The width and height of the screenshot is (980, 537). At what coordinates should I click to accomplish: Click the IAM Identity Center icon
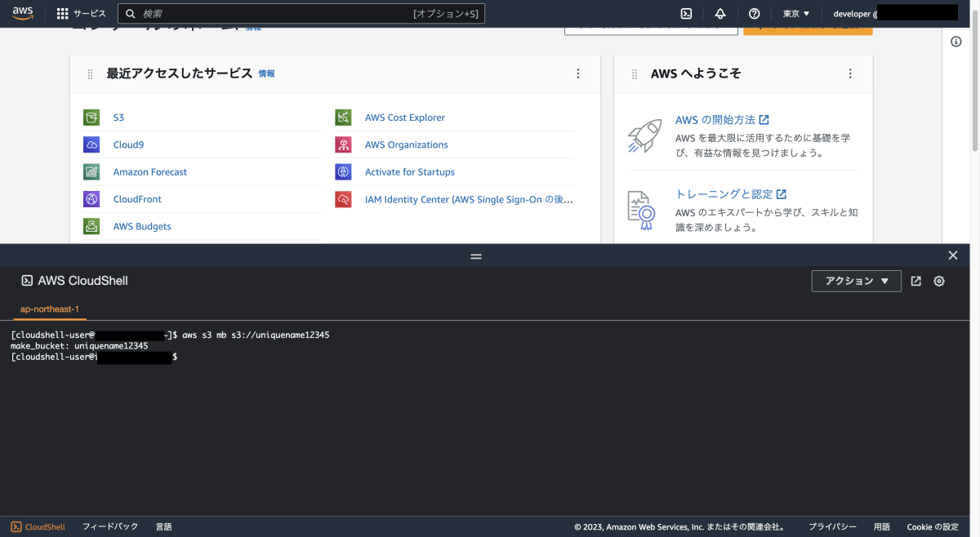point(343,199)
